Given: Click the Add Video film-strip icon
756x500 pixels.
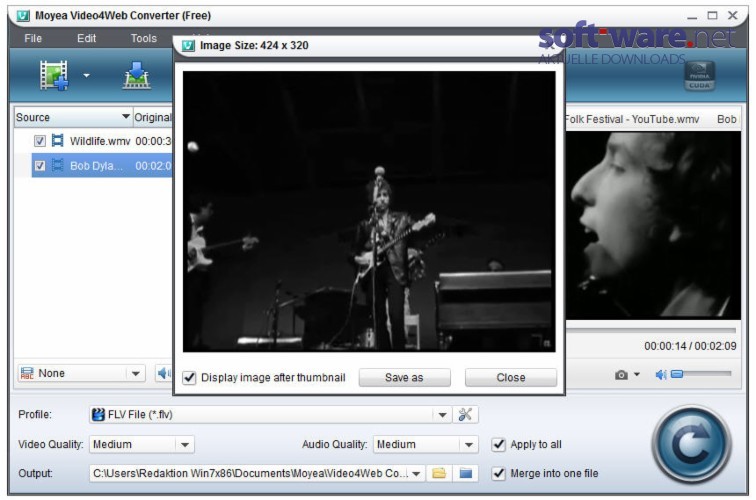Looking at the screenshot, I should click(54, 75).
